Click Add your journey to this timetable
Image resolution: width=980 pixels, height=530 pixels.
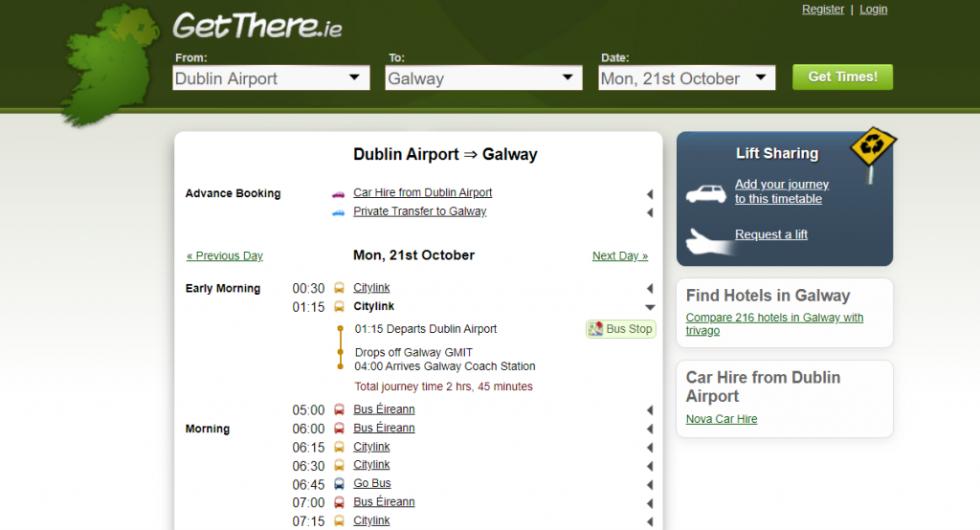pyautogui.click(x=782, y=191)
